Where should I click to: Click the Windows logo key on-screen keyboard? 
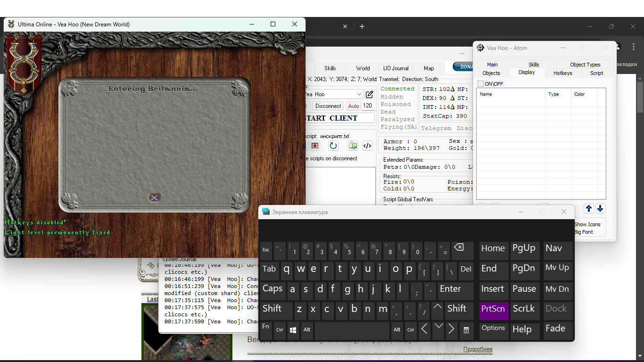pos(293,330)
